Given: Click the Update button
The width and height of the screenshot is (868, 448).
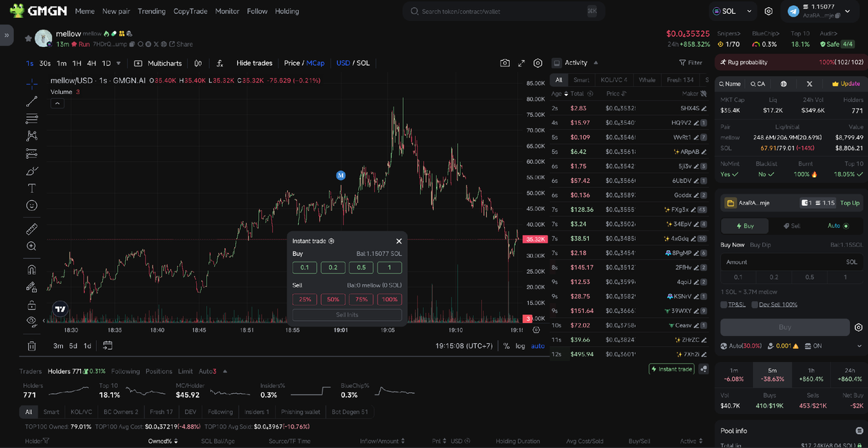Looking at the screenshot, I should point(846,84).
